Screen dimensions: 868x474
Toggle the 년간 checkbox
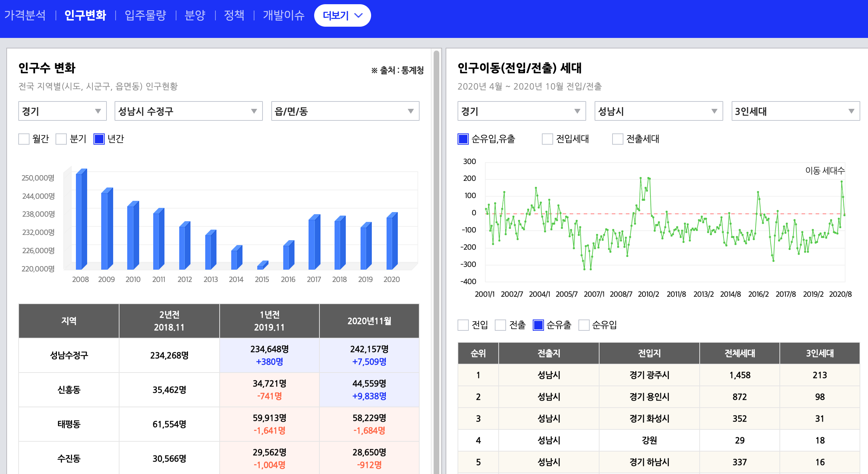(99, 139)
